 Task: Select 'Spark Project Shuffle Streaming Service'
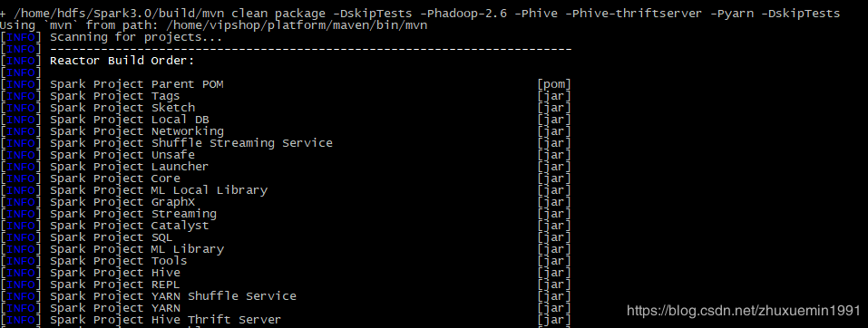point(191,143)
